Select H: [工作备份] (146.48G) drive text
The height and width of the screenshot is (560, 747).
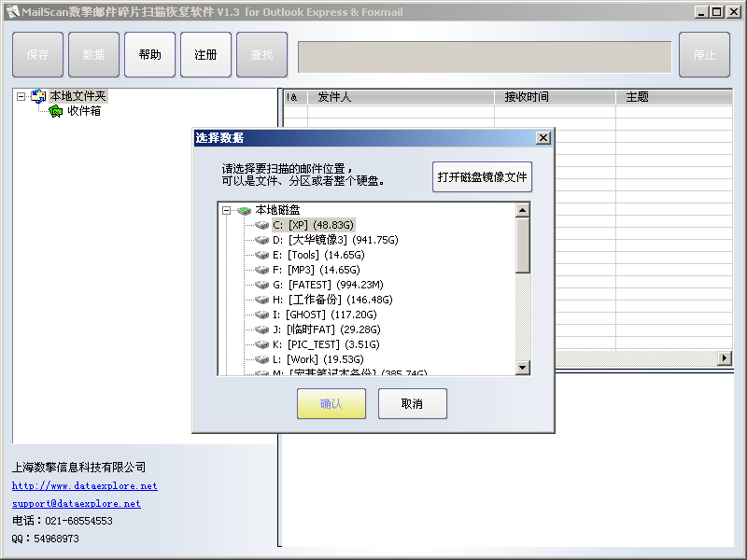[x=333, y=300]
